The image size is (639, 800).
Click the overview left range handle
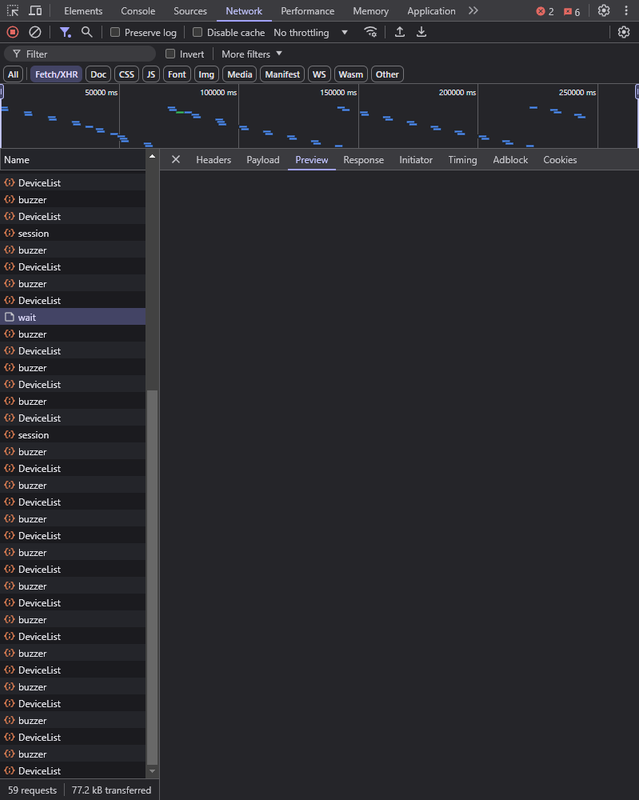[2, 91]
